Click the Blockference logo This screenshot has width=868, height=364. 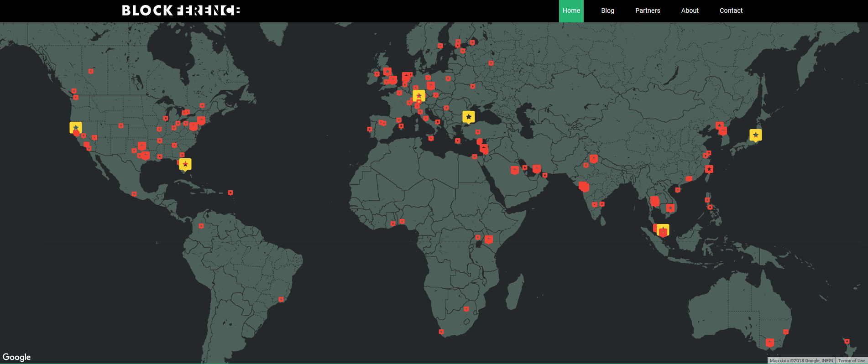pyautogui.click(x=181, y=10)
